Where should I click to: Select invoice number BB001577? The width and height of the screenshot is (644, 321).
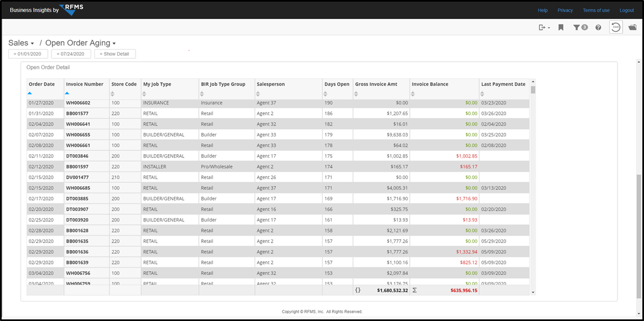(77, 114)
